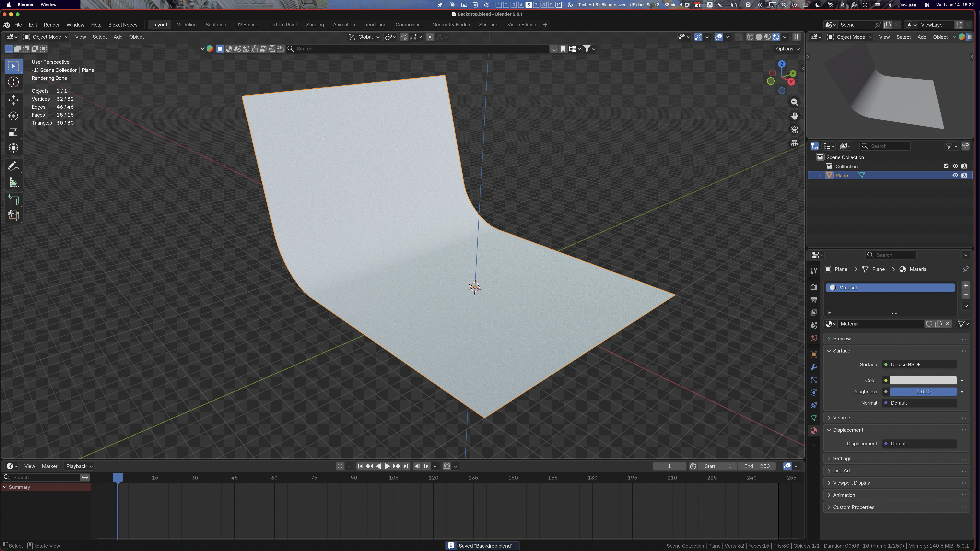Expand the Plane object in outliner

click(x=820, y=175)
